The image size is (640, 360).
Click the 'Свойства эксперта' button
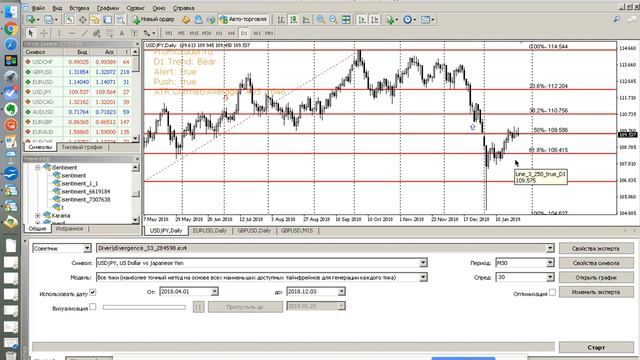pyautogui.click(x=596, y=248)
